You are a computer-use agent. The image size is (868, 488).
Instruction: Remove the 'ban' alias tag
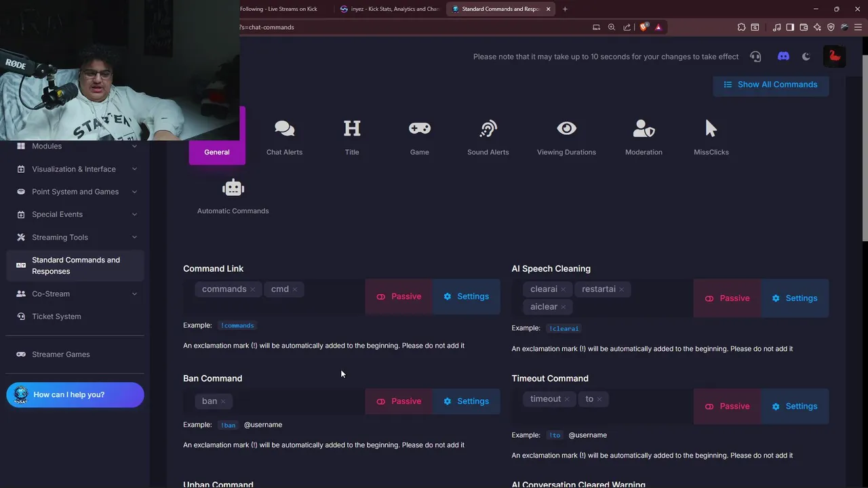[x=223, y=402]
